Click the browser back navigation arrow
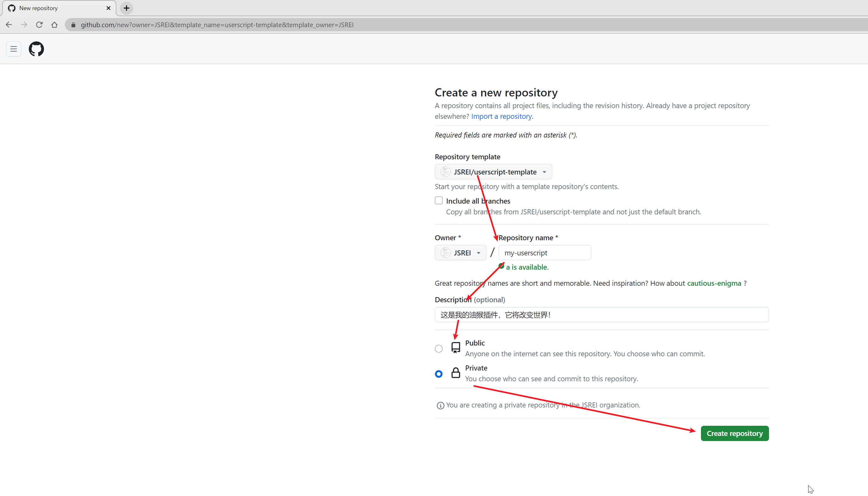This screenshot has width=868, height=496. pos(9,24)
